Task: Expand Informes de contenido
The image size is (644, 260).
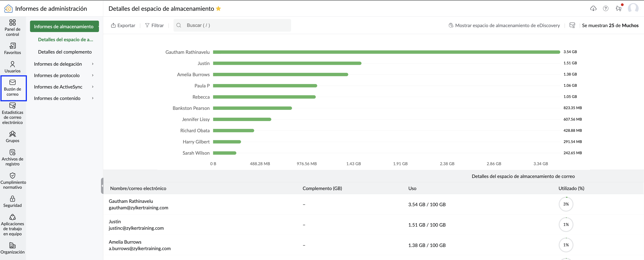Action: 64,98
